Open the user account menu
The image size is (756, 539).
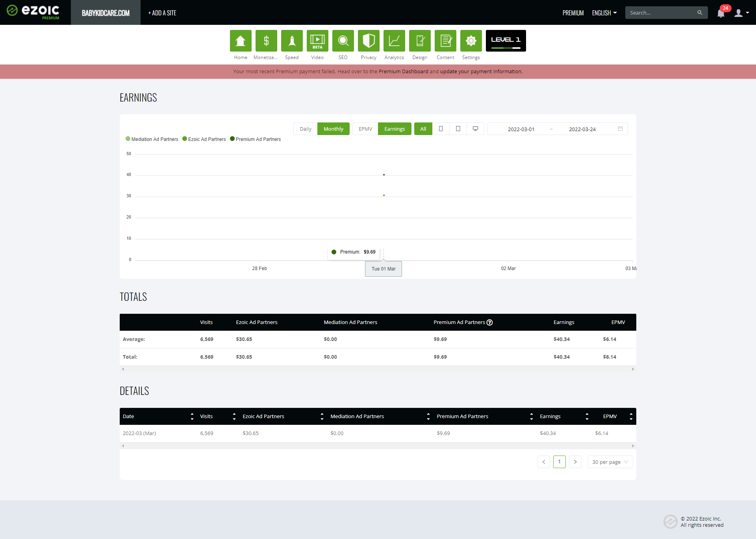point(741,13)
